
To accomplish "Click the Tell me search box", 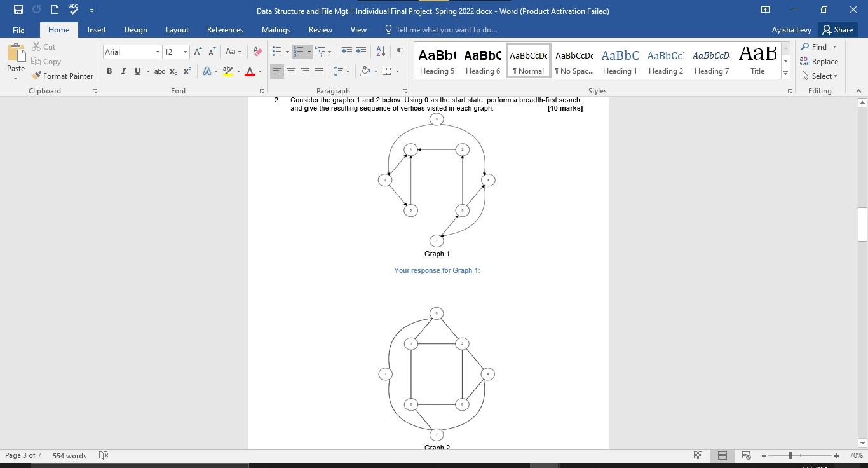I will tap(441, 30).
